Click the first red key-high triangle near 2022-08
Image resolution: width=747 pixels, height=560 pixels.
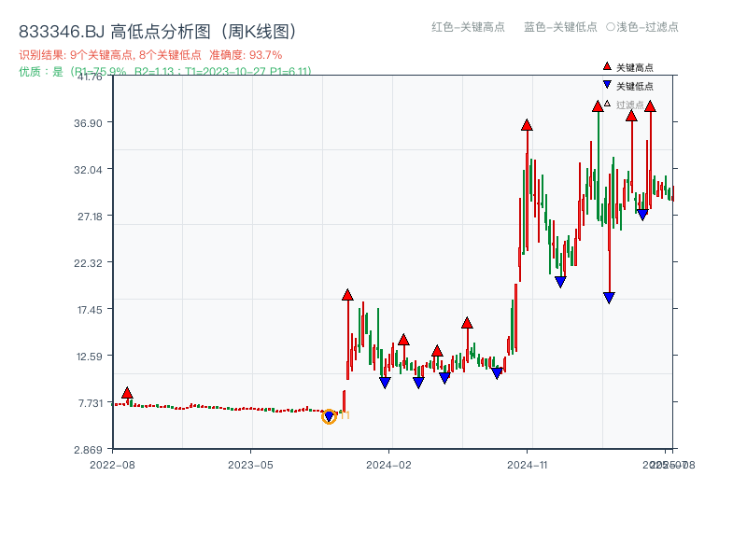(x=126, y=394)
